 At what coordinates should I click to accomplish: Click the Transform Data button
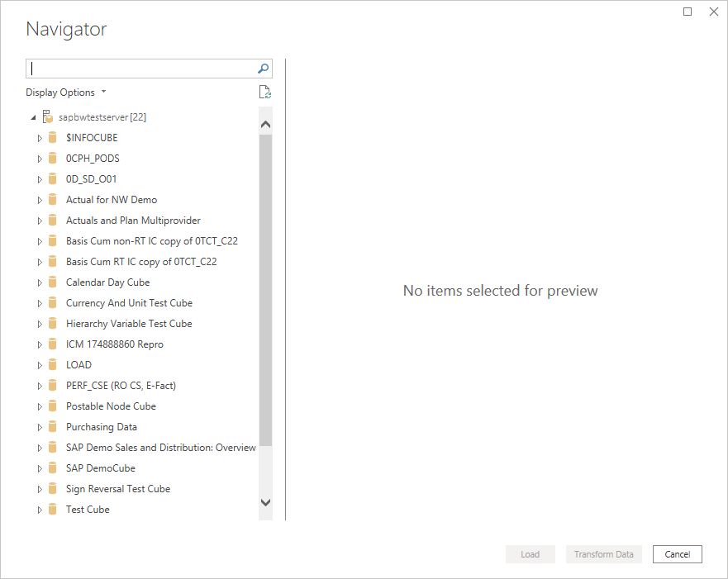pyautogui.click(x=603, y=553)
